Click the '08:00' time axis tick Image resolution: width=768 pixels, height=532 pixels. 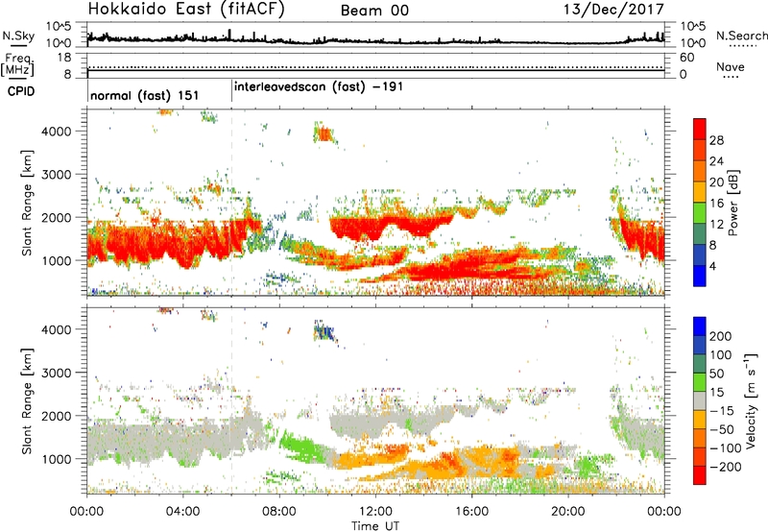tap(279, 512)
